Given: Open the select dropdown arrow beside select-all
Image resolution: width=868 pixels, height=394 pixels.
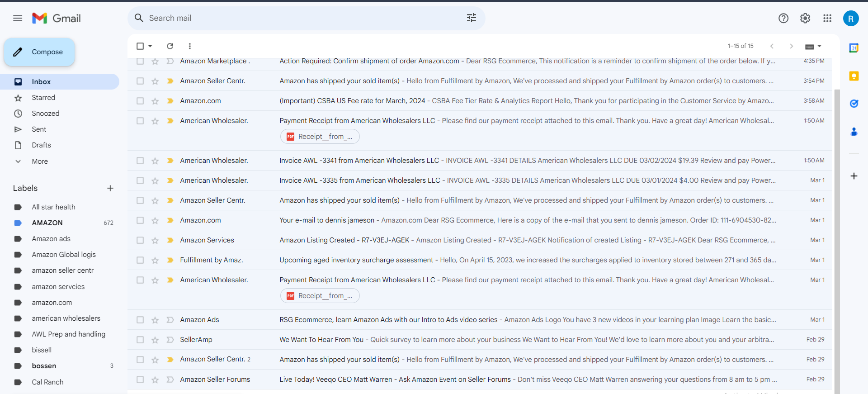Looking at the screenshot, I should pyautogui.click(x=150, y=46).
